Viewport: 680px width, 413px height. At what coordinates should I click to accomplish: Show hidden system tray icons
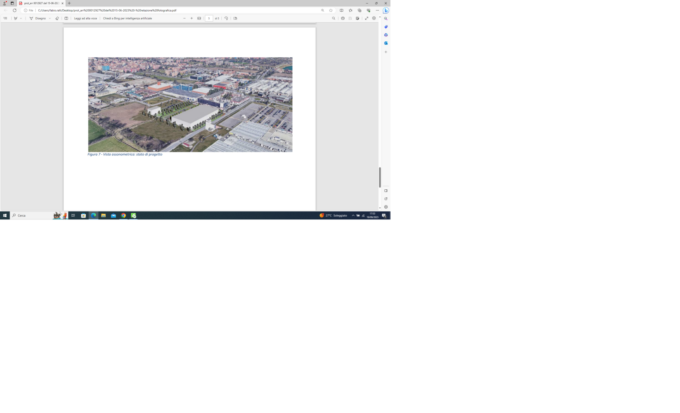pyautogui.click(x=353, y=215)
